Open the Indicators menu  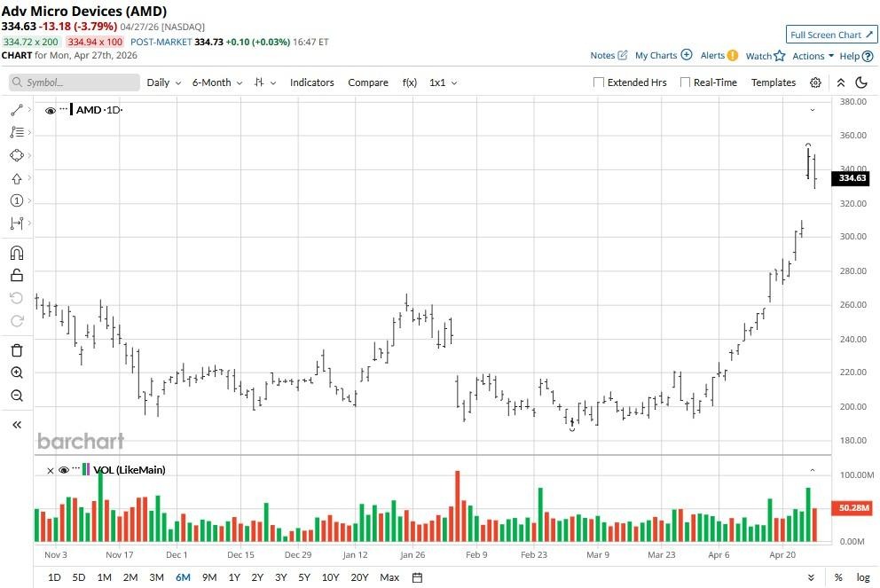click(311, 82)
